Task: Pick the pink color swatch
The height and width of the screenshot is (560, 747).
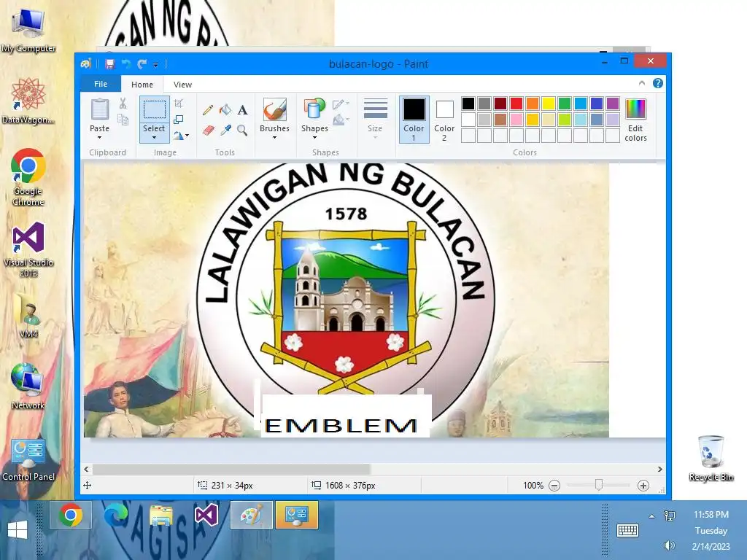Action: pyautogui.click(x=516, y=120)
